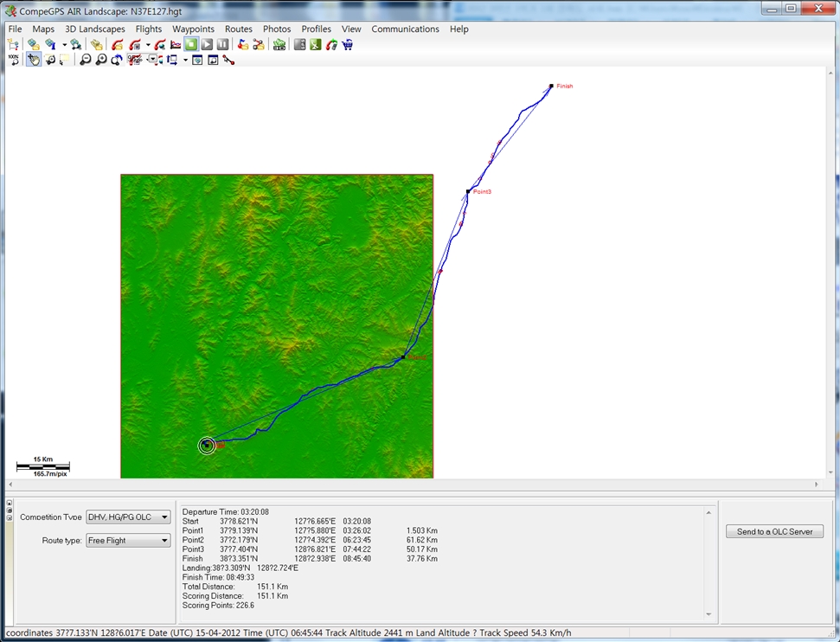Click the results panel scroll-down arrow
This screenshot has height=642, width=840.
pyautogui.click(x=709, y=614)
